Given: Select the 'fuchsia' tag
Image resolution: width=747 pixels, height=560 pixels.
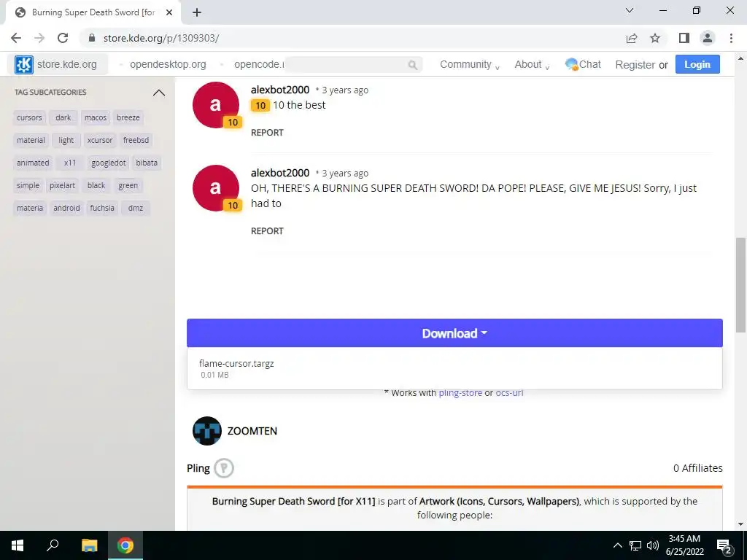Looking at the screenshot, I should tap(102, 208).
